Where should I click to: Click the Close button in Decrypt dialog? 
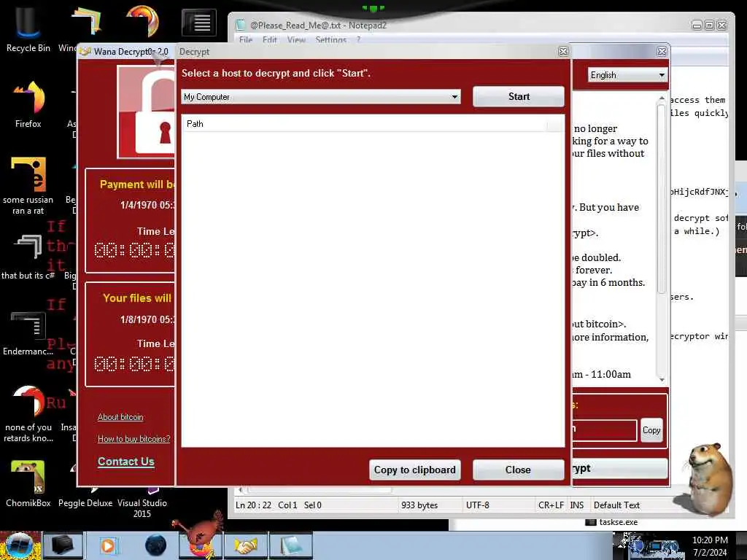(x=519, y=470)
